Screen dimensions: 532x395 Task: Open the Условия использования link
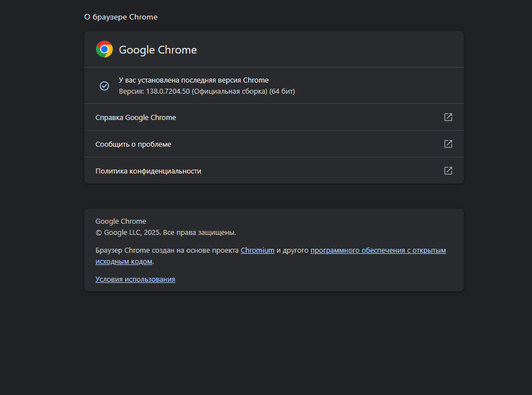pos(135,280)
